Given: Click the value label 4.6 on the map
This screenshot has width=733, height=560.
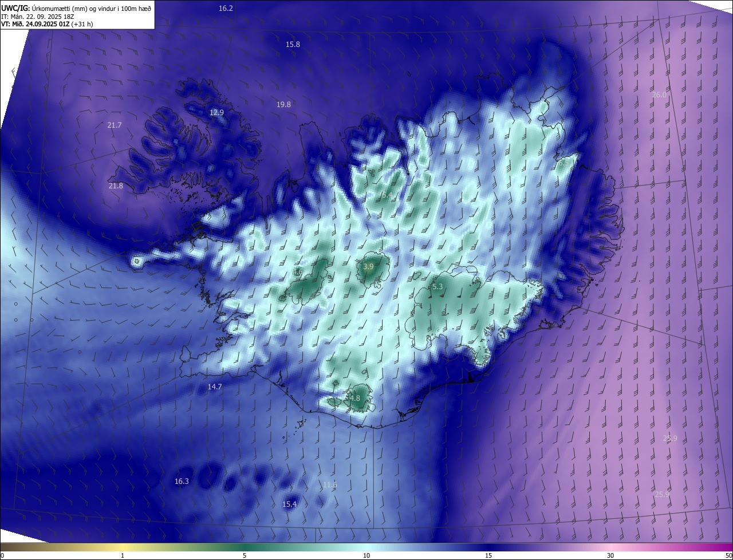Looking at the screenshot, I should [x=297, y=272].
